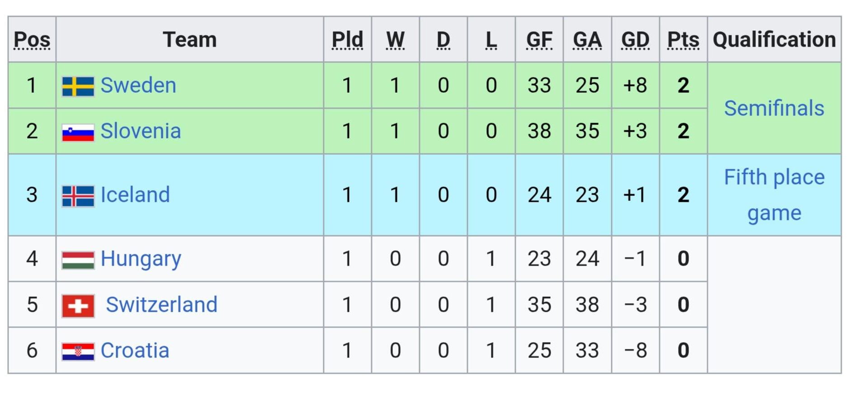Click the GF column header abbreviation
The width and height of the screenshot is (868, 395).
(539, 40)
